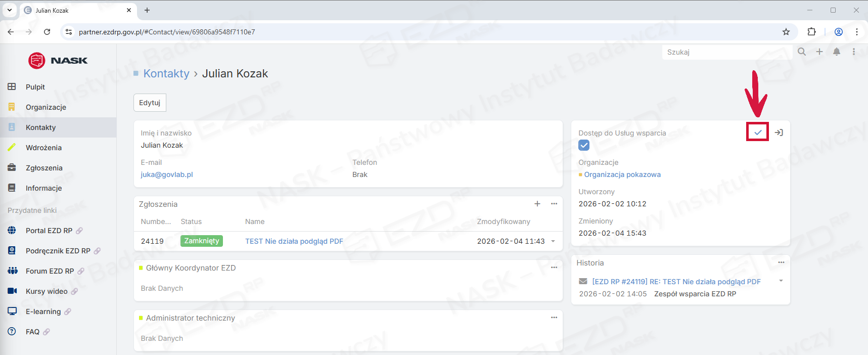Expand the row dropdown for ticket 24119
Image resolution: width=868 pixels, height=355 pixels.
553,241
